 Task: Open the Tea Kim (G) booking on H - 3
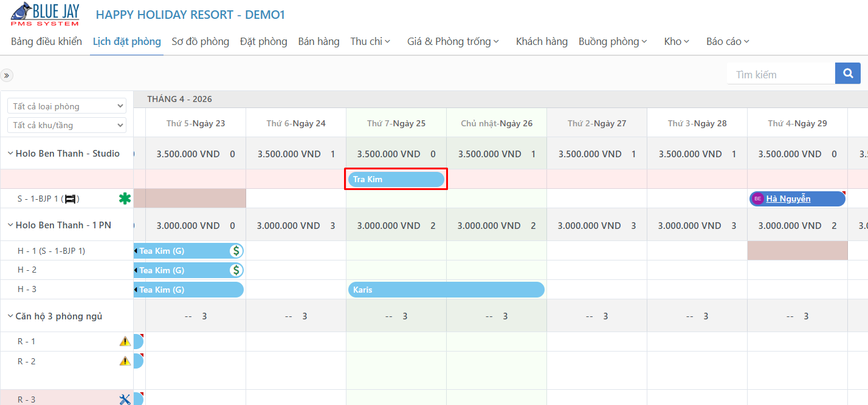pyautogui.click(x=188, y=290)
